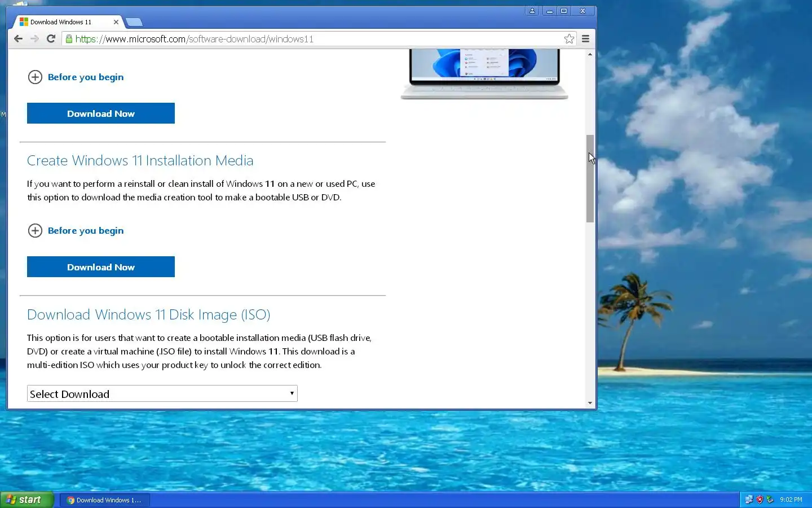Screen dimensions: 812x508
Task: Minimize the Chrome window
Action: tap(549, 11)
